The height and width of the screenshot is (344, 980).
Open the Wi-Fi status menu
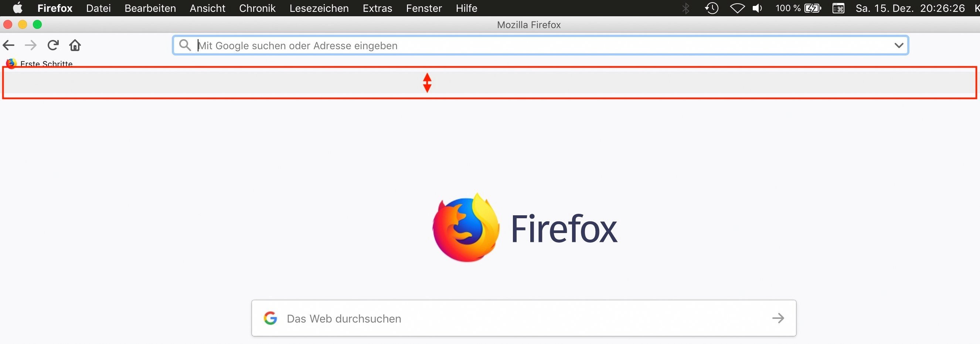click(737, 8)
